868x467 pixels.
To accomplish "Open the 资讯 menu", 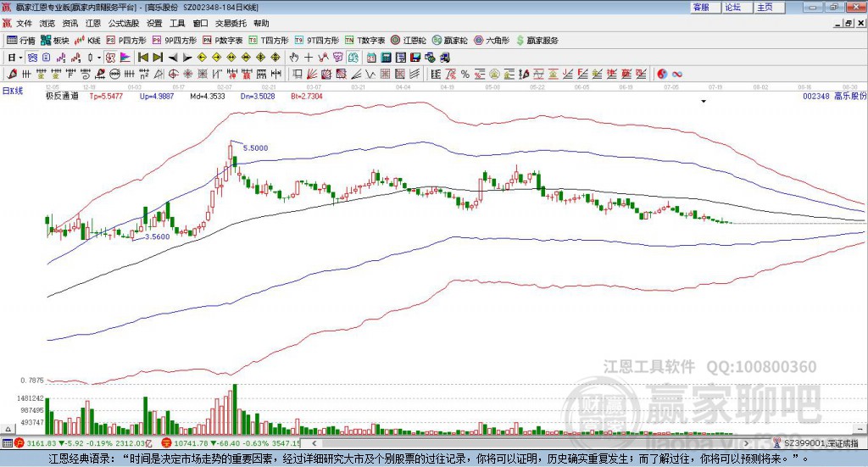I will click(70, 23).
